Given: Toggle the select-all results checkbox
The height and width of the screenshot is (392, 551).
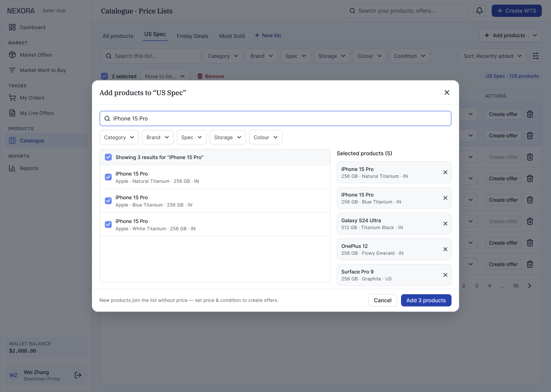Looking at the screenshot, I should [x=108, y=157].
